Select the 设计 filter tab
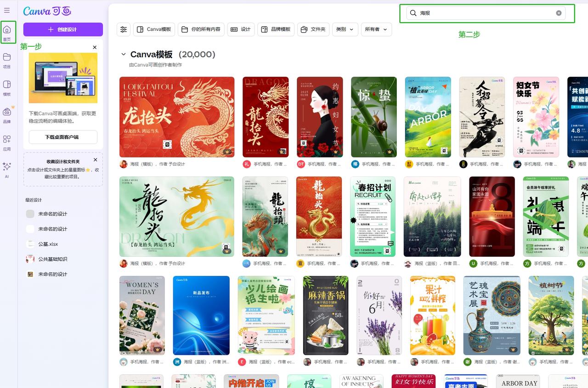This screenshot has height=388, width=588. pyautogui.click(x=241, y=29)
